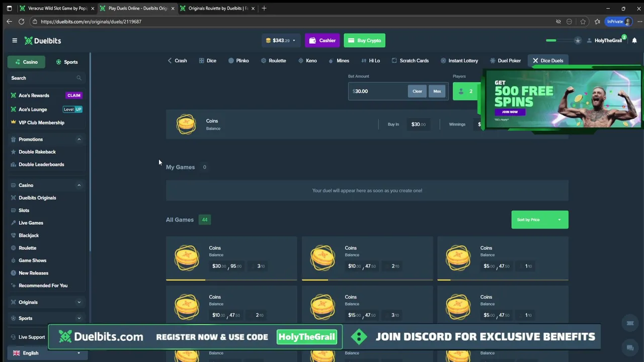This screenshot has height=362, width=644.
Task: Select the Dice Duels tab
Action: point(547,60)
